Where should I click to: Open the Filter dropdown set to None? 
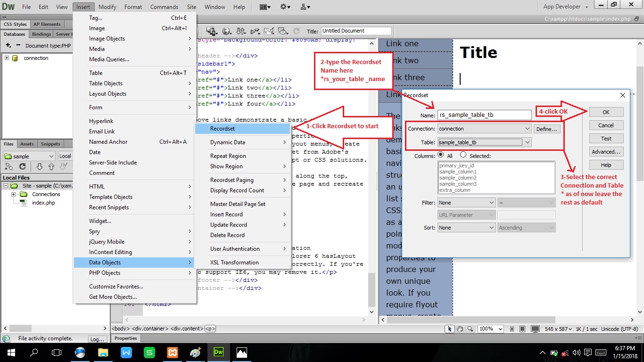pos(467,203)
